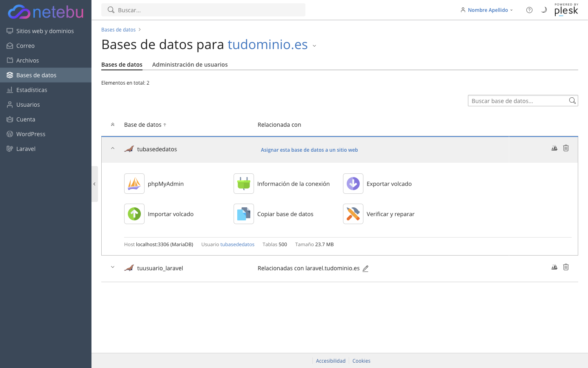Click the magnifier in database search box
This screenshot has width=588, height=368.
(572, 101)
